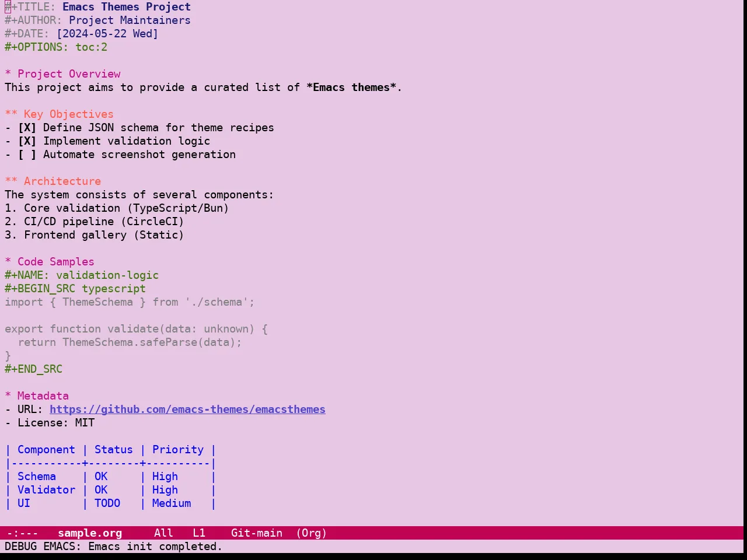Click the Validator table cell
Viewport: 747px width, 560px height.
coord(46,490)
